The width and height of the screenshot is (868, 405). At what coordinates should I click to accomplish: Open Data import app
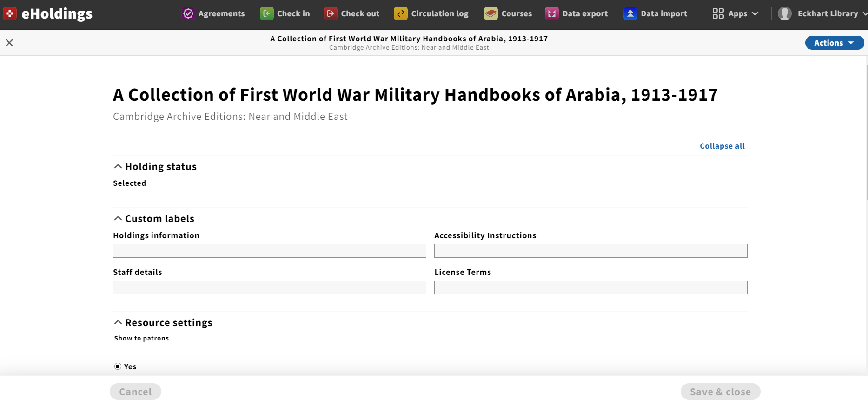tap(656, 13)
